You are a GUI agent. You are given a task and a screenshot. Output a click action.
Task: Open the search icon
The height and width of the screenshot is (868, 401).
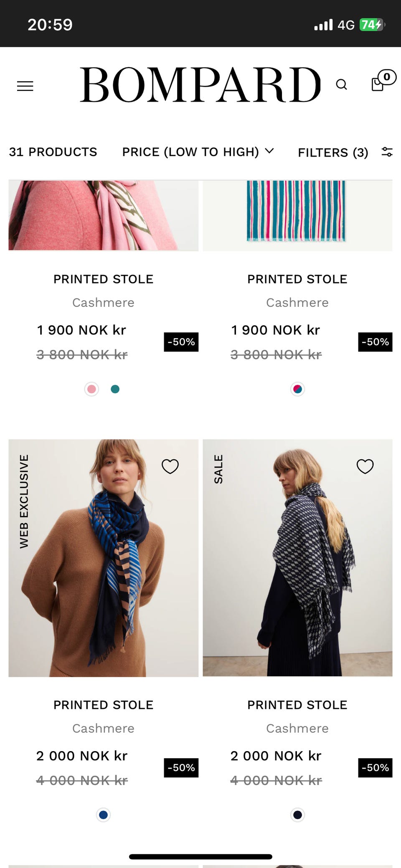pyautogui.click(x=342, y=85)
